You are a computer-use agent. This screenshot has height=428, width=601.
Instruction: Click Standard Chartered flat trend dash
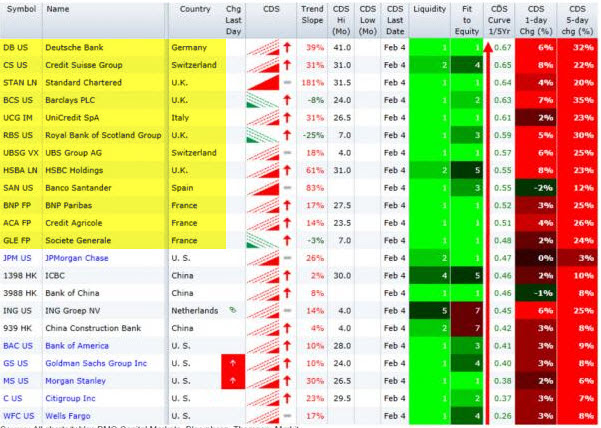pos(287,82)
